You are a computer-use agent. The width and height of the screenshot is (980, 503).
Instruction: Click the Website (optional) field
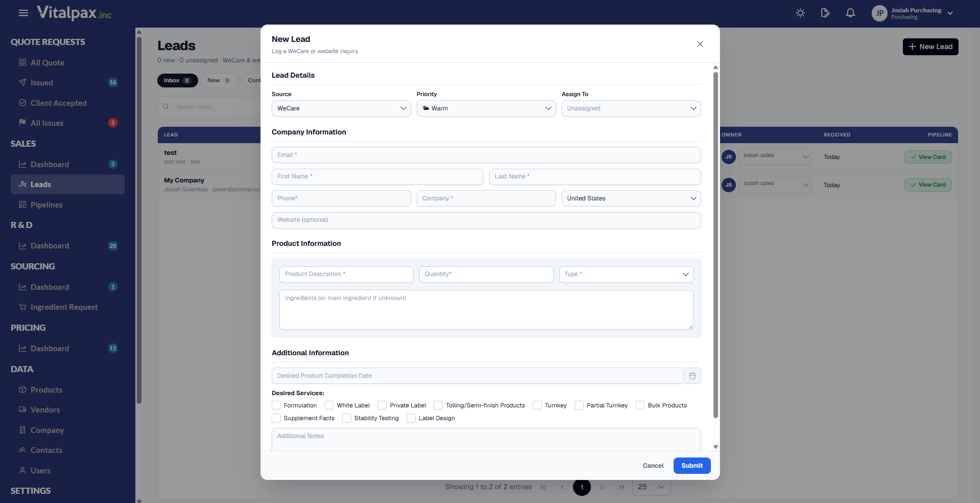click(x=486, y=220)
